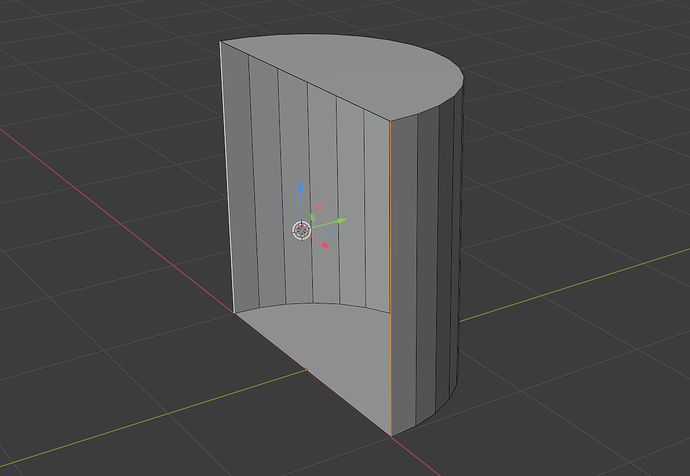This screenshot has width=690, height=476.
Task: Click the small green plane handle of gizmo
Action: 312,217
